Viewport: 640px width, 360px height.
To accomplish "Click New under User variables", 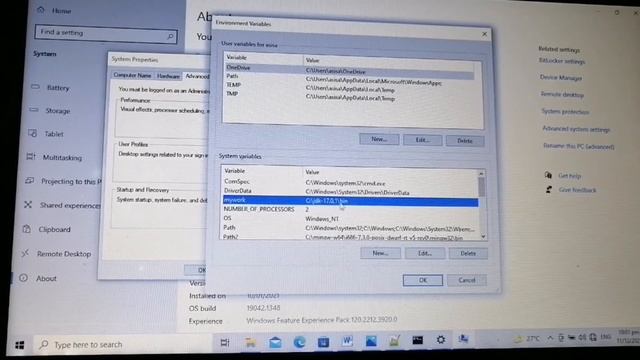I will click(x=379, y=140).
